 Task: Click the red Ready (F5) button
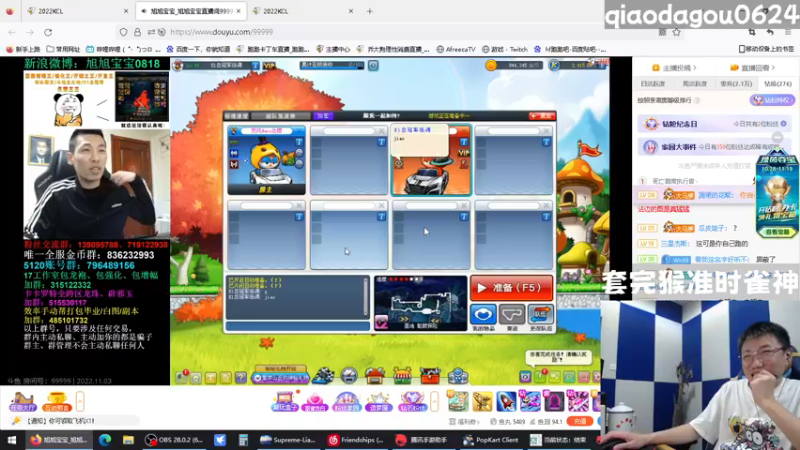coord(511,288)
